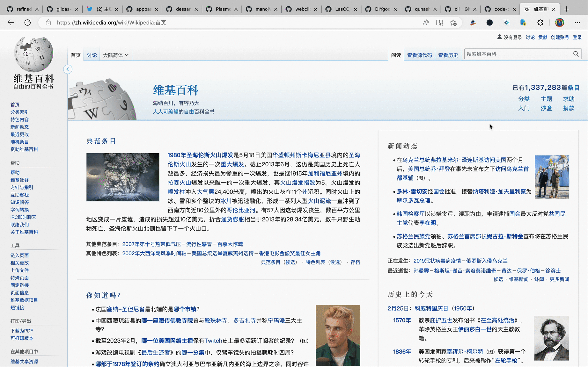Image resolution: width=588 pixels, height=367 pixels.
Task: Open the browser's three-dot settings menu
Action: coord(577,23)
